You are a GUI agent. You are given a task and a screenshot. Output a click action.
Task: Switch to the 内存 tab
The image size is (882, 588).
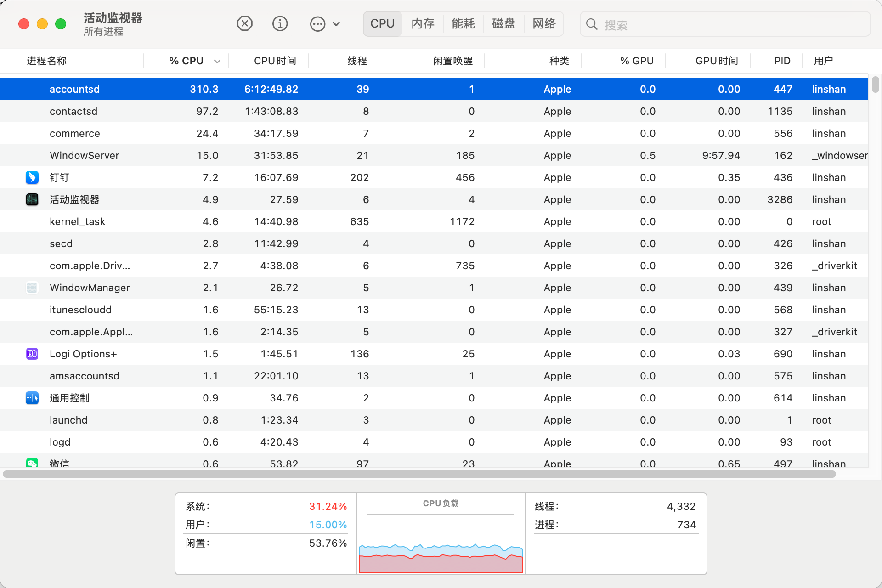pyautogui.click(x=423, y=24)
